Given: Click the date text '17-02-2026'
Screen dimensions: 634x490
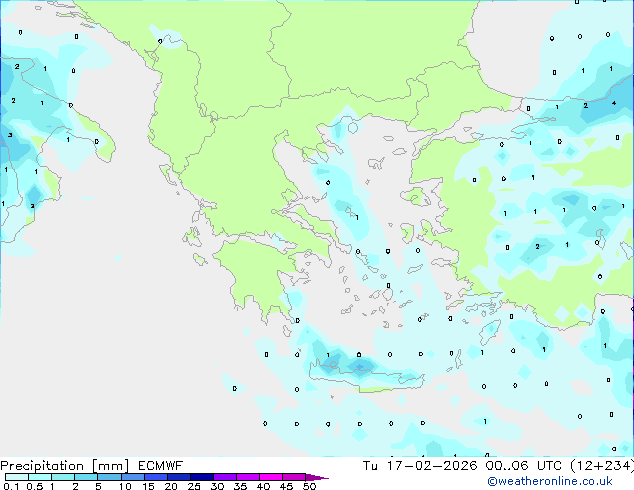Looking at the screenshot, I should pos(432,466).
